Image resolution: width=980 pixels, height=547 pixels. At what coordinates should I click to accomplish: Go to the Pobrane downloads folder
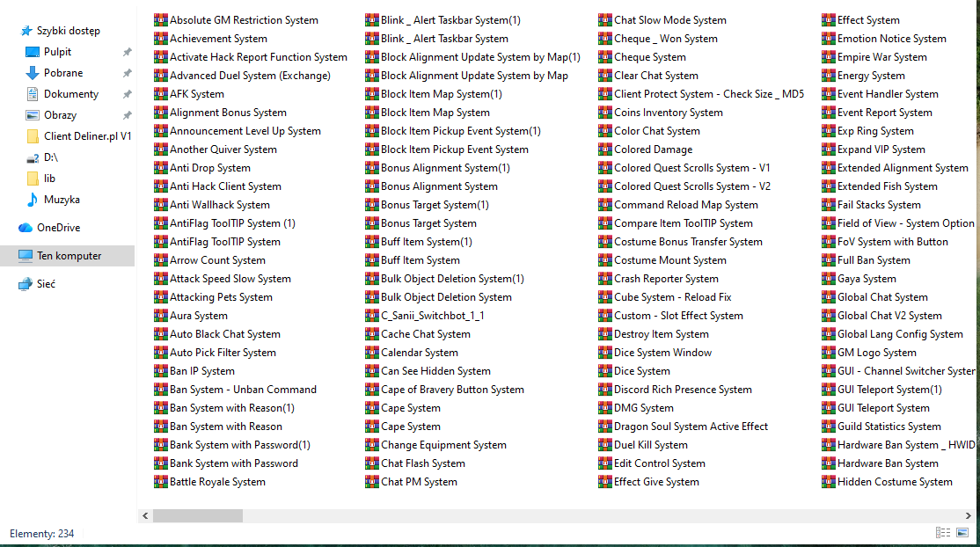click(62, 73)
